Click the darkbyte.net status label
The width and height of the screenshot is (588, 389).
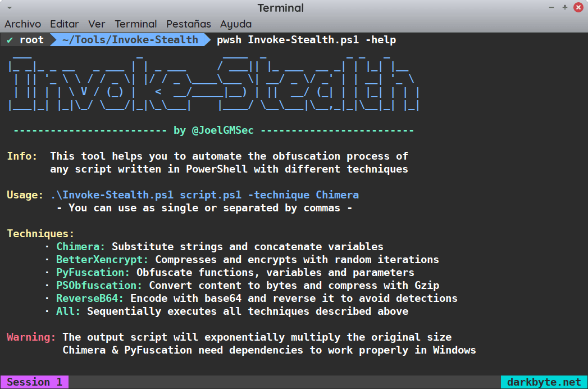(544, 382)
